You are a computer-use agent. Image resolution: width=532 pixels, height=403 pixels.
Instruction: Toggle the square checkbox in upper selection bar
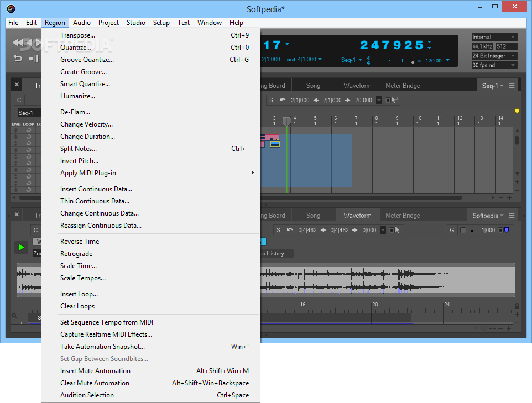point(388,101)
